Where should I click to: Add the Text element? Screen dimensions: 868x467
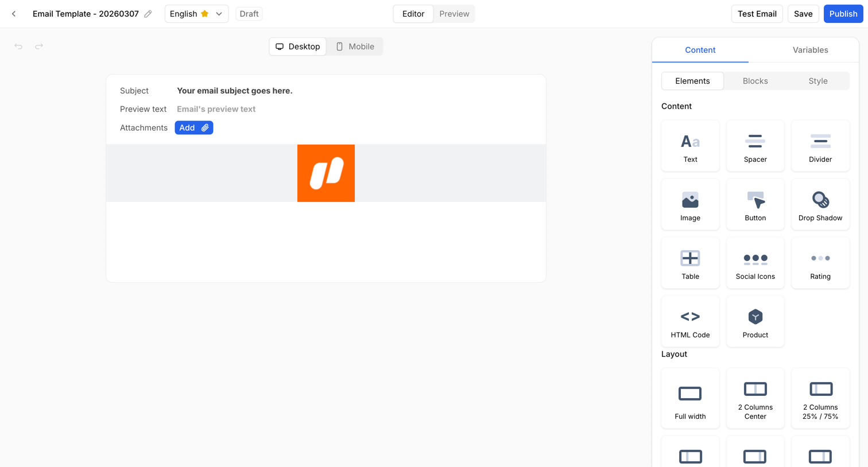pyautogui.click(x=690, y=146)
